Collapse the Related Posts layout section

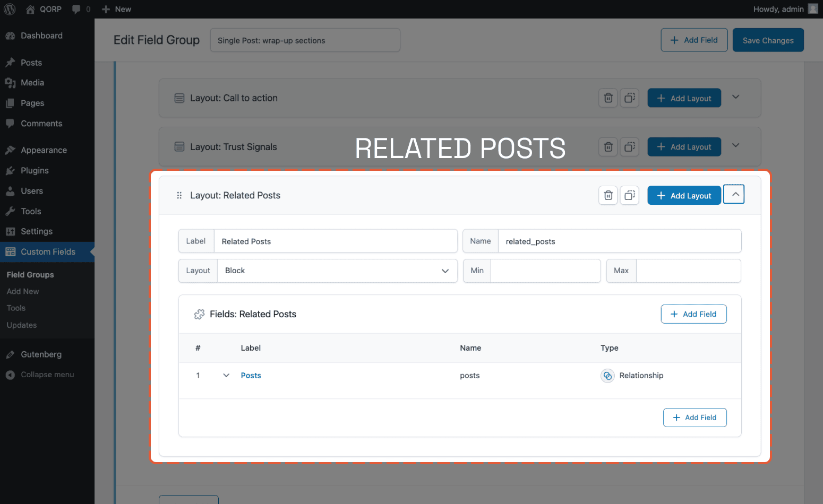pos(734,194)
